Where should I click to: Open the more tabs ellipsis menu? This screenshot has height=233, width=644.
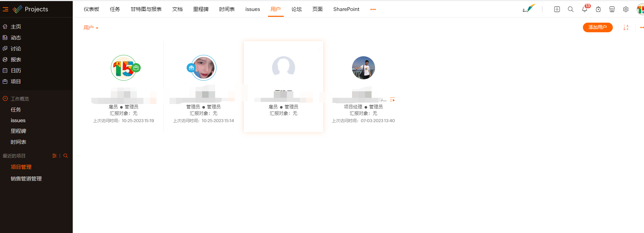point(373,9)
